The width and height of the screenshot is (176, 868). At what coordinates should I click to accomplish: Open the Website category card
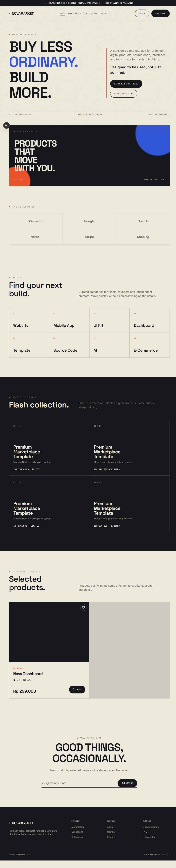tap(29, 320)
